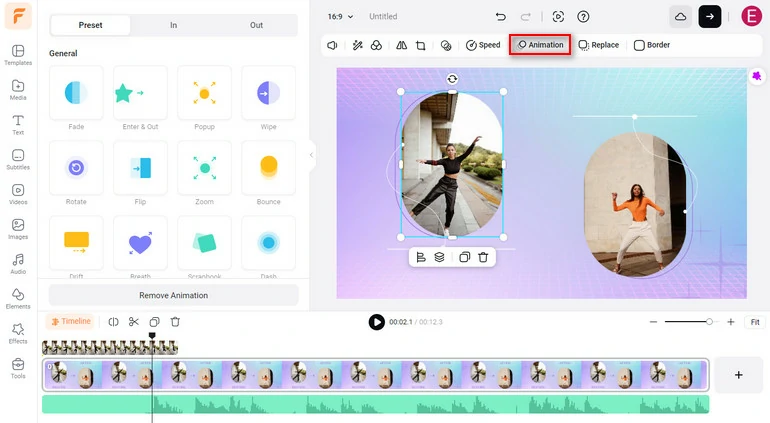Click the scissors trim icon
Image resolution: width=770 pixels, height=423 pixels.
(134, 322)
